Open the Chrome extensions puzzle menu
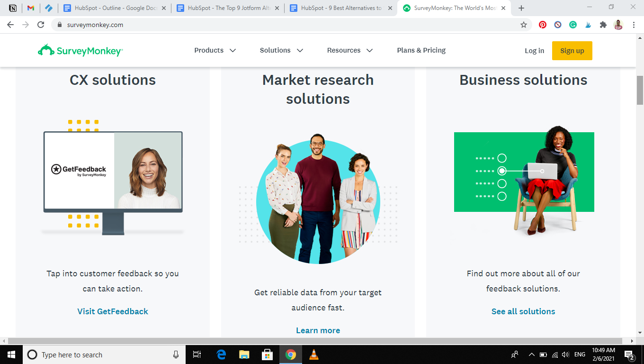The height and width of the screenshot is (364, 644). tap(603, 25)
